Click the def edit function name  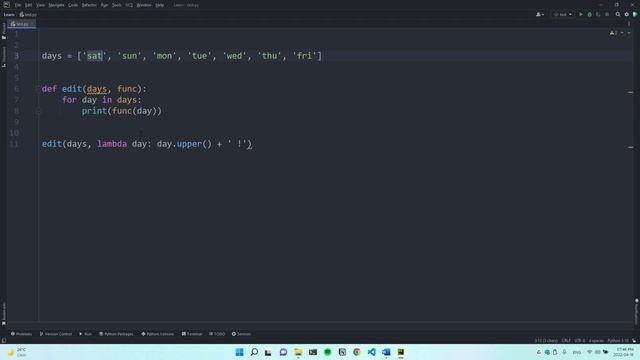pos(72,89)
